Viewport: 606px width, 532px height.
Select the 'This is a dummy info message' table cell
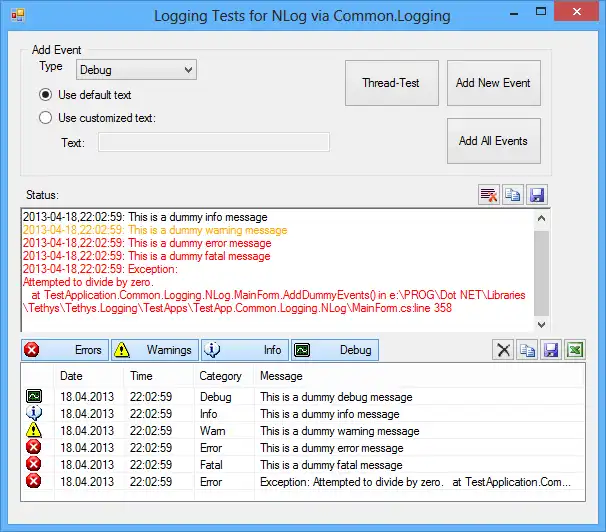tap(330, 414)
